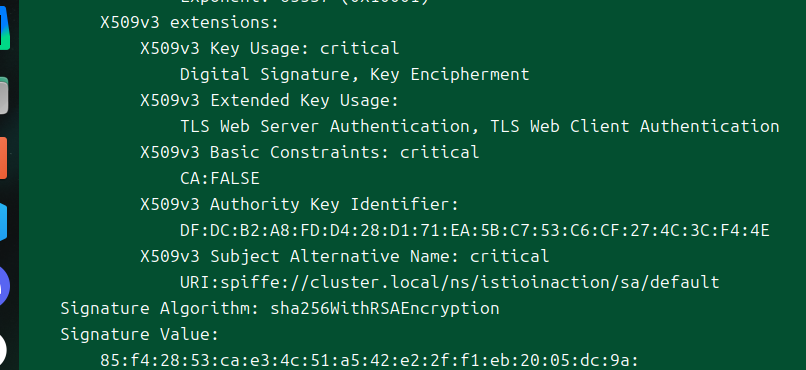
Task: Click the 'Signature Value:' line
Action: tap(140, 335)
